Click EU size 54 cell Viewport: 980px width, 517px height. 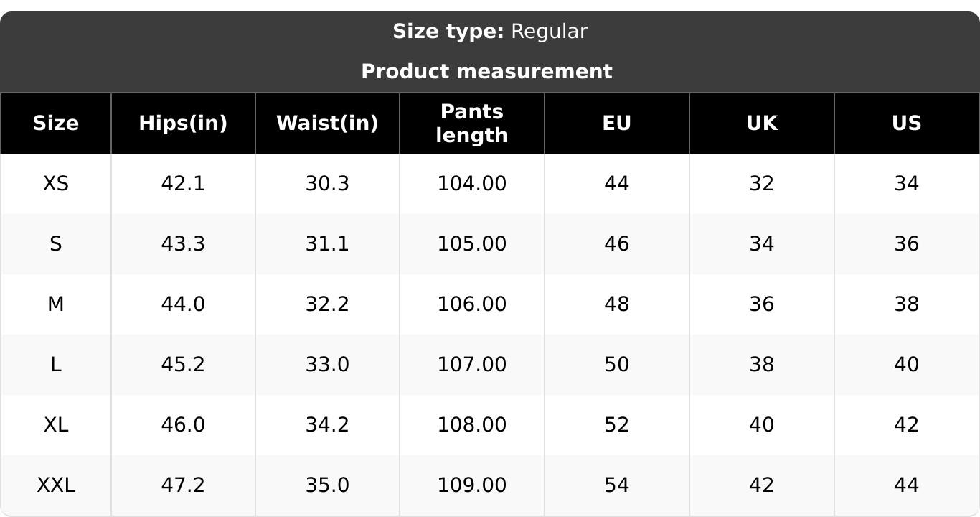(x=617, y=485)
